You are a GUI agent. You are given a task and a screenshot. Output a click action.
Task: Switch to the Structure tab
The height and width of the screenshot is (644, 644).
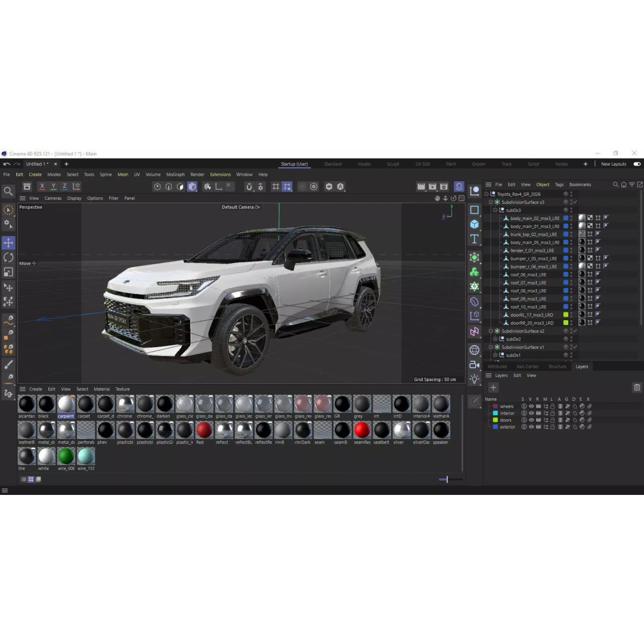[557, 366]
